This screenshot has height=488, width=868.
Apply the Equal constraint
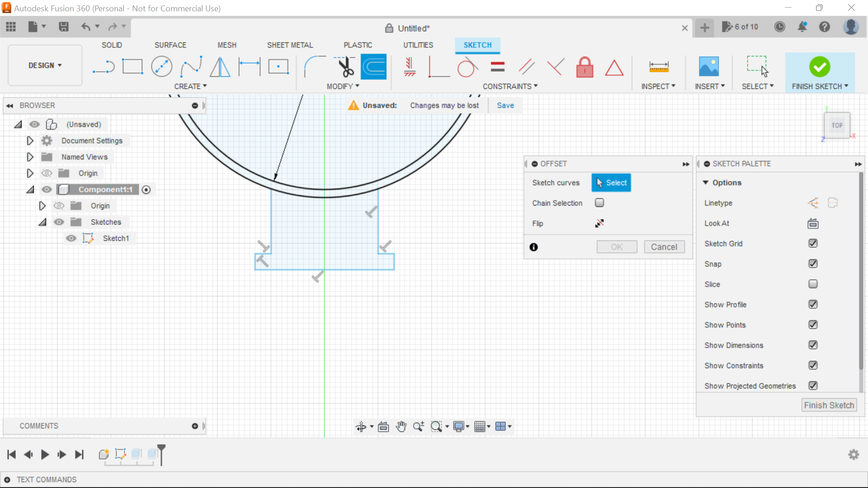pyautogui.click(x=497, y=66)
